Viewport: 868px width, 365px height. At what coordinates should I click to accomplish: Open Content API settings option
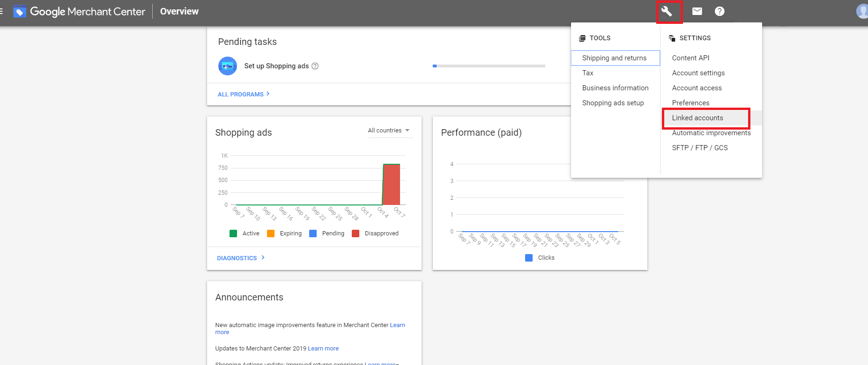(690, 58)
